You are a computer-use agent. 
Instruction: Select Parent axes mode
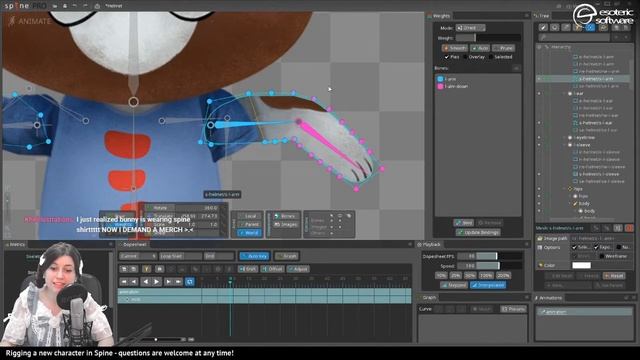point(249,224)
